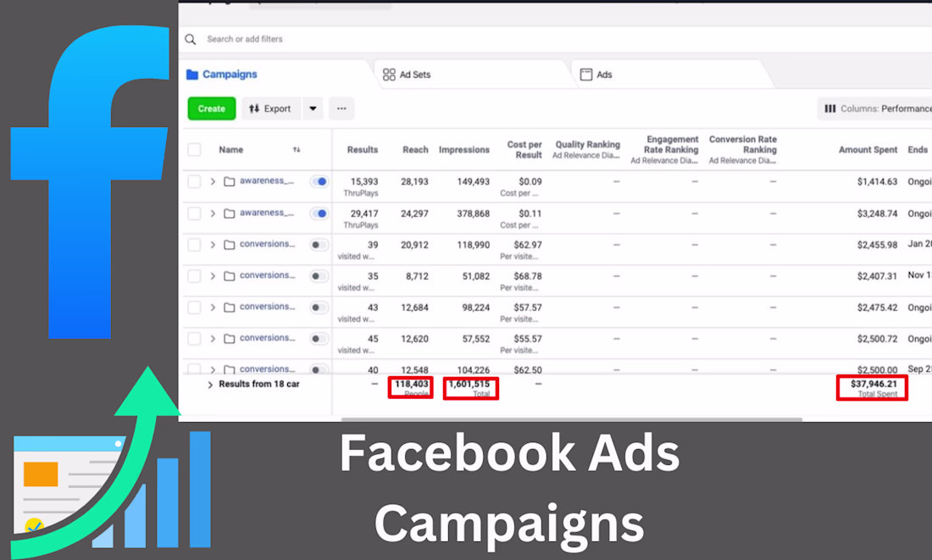This screenshot has height=560, width=932.
Task: Click the Engagement Rate Ranking column header
Action: [664, 150]
